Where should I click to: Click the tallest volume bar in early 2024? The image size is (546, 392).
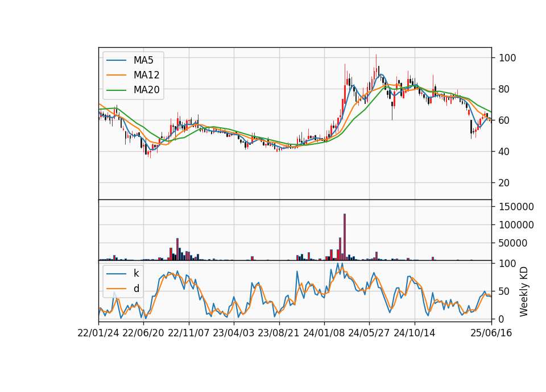coord(345,237)
